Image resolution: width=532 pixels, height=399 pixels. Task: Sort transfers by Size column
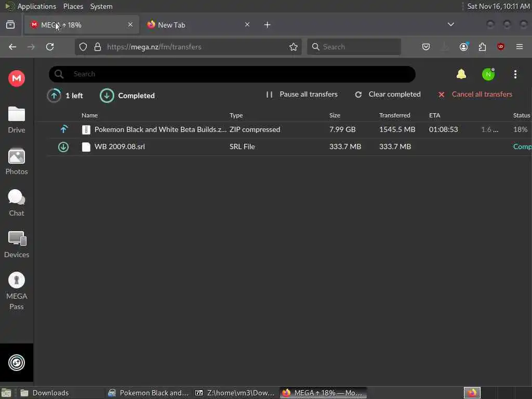point(335,115)
